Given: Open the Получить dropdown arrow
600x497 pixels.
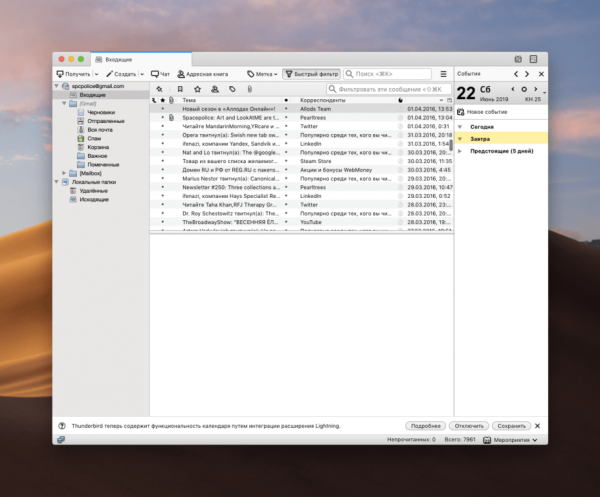Looking at the screenshot, I should click(x=96, y=74).
